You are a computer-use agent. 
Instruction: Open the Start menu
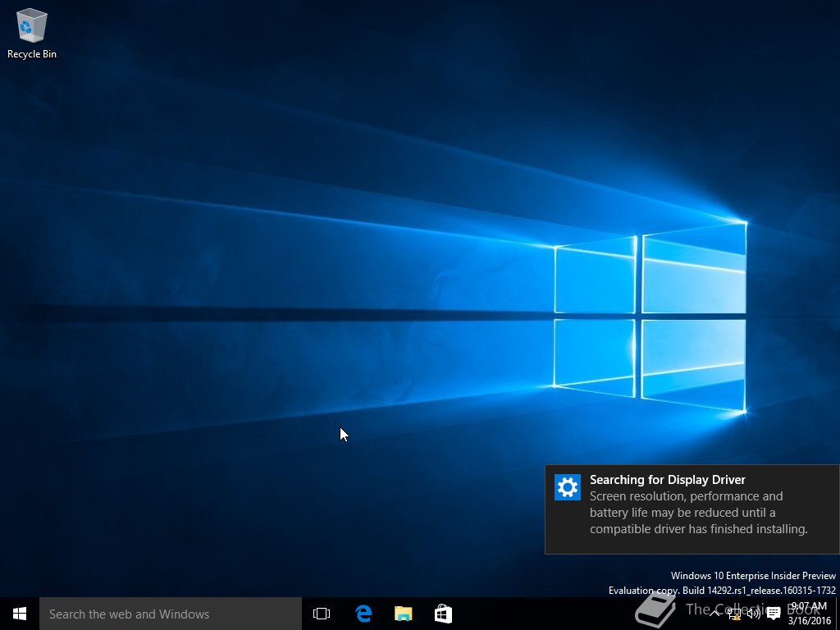click(x=20, y=614)
